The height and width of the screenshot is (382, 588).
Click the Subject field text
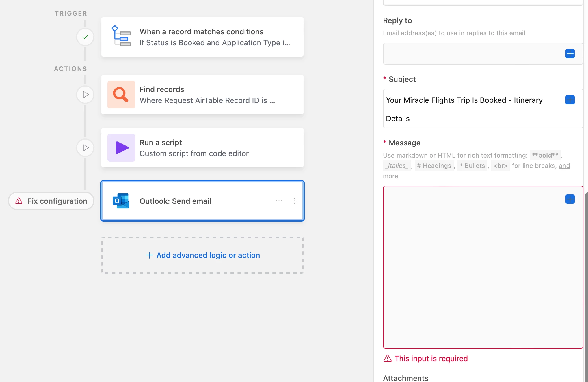(x=464, y=100)
